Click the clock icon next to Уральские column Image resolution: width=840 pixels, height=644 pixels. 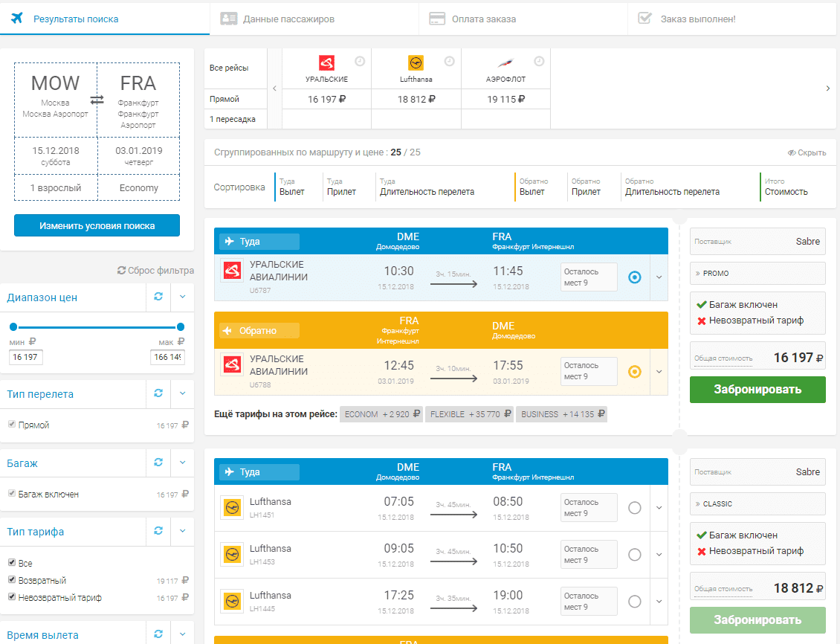pos(360,61)
